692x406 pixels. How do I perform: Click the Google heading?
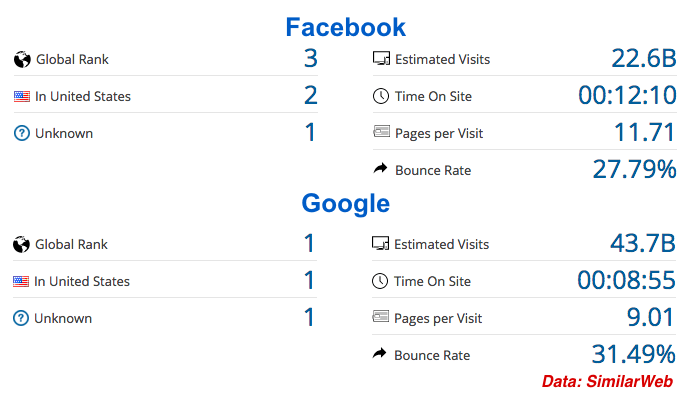tap(345, 204)
